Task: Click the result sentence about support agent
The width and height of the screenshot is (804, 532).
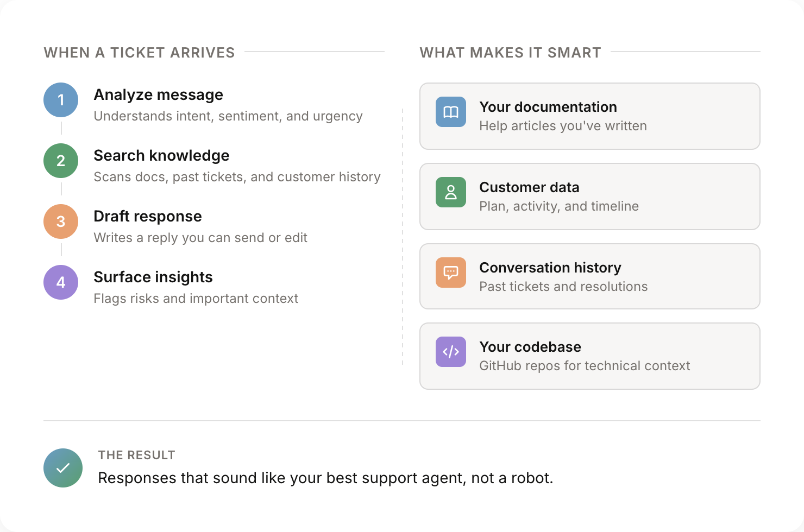Action: point(325,478)
